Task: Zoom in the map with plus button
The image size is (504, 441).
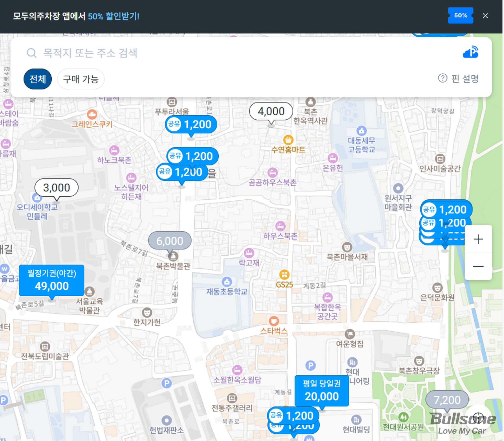Action: [x=478, y=239]
